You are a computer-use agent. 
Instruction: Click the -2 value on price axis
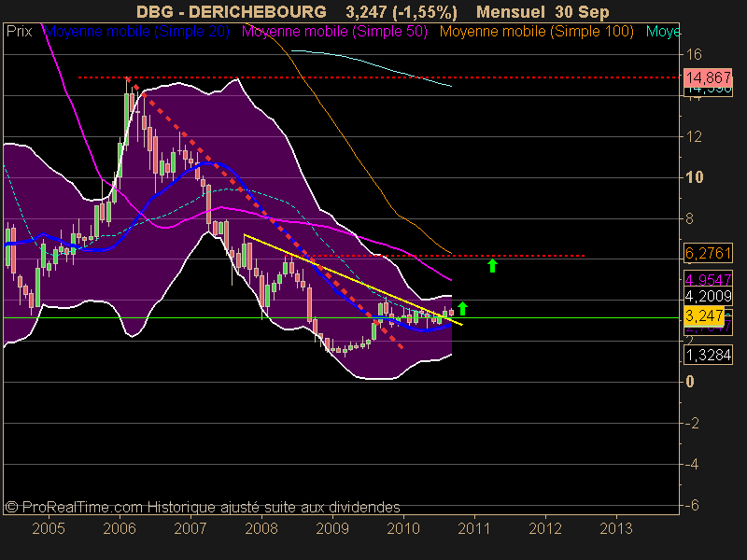pos(692,423)
